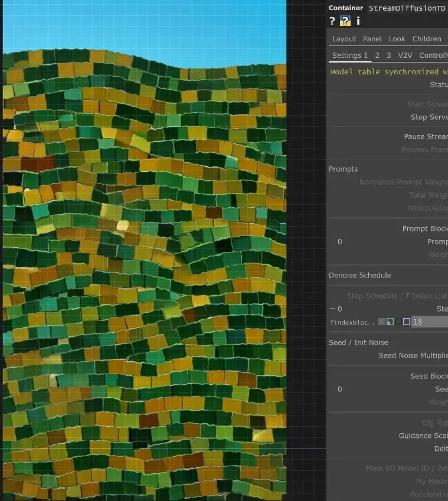Click the My Models label

click(x=431, y=481)
